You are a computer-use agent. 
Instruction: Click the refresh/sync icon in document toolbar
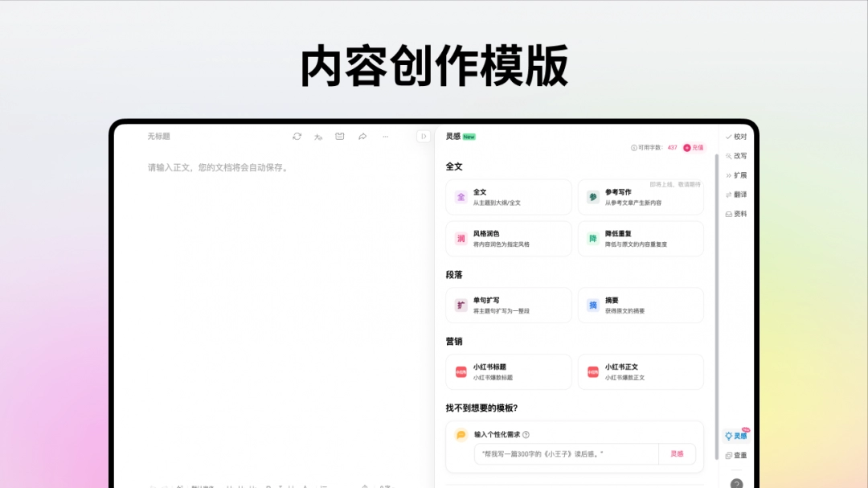point(297,136)
